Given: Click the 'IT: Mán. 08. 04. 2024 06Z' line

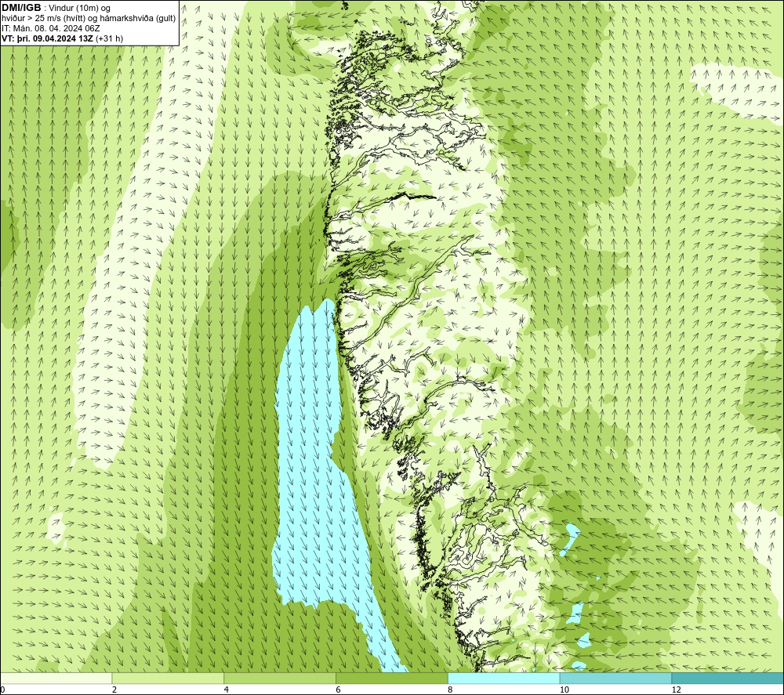Looking at the screenshot, I should pyautogui.click(x=51, y=28).
